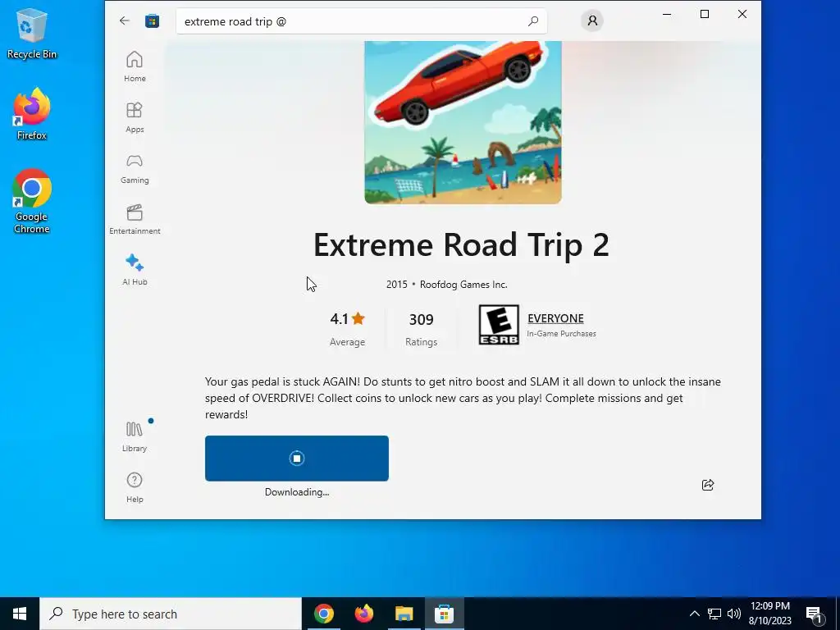The height and width of the screenshot is (630, 840).
Task: Expand the hidden system tray icons chevron
Action: click(x=694, y=614)
